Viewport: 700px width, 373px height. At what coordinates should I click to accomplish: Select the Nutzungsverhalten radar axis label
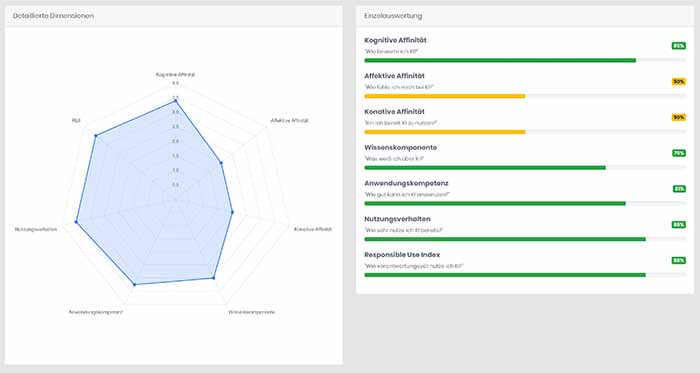[x=36, y=229]
